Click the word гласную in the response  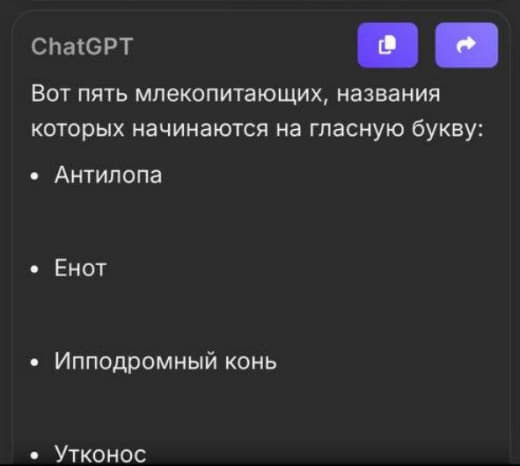click(357, 129)
